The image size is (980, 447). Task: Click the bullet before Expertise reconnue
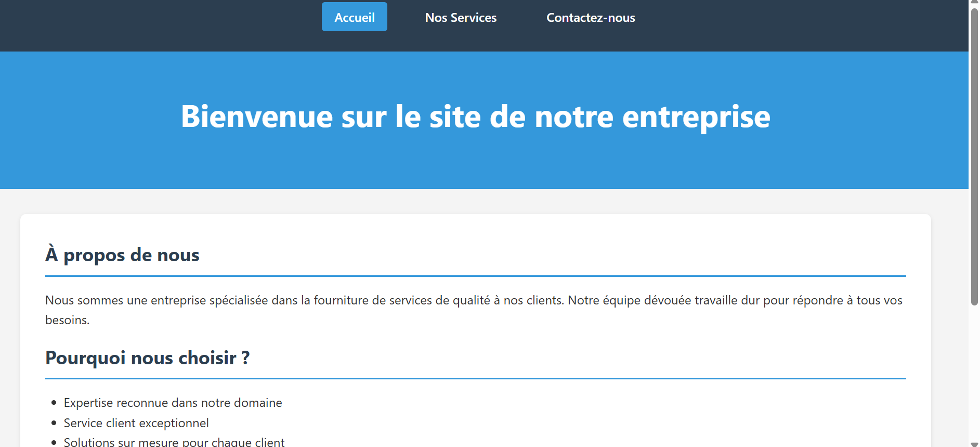tap(54, 403)
